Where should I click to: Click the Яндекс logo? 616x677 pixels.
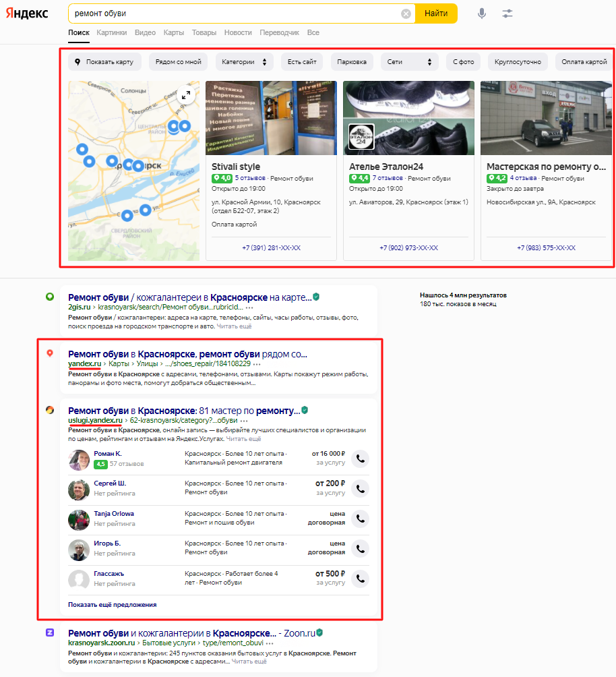tap(27, 13)
